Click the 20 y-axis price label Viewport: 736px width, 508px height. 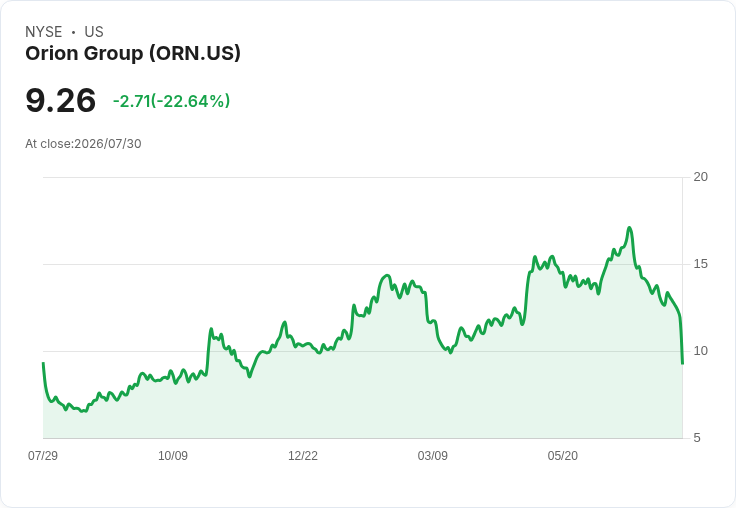[701, 177]
